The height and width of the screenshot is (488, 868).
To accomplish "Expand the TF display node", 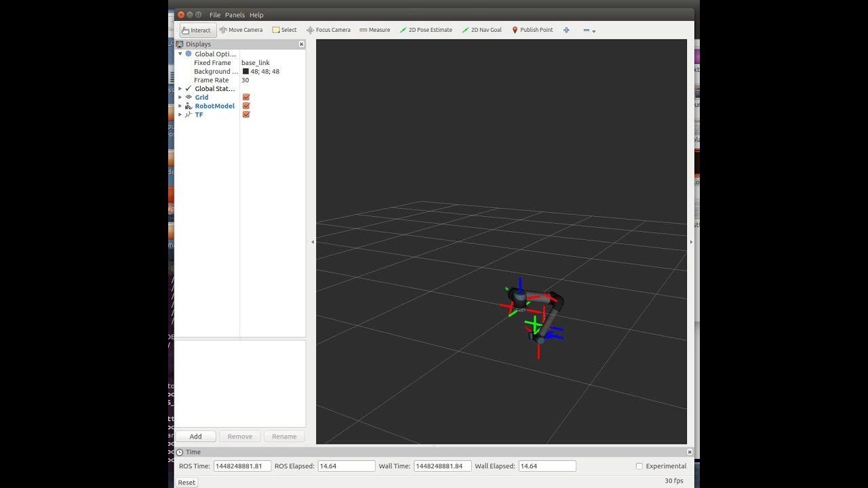I will tap(180, 115).
